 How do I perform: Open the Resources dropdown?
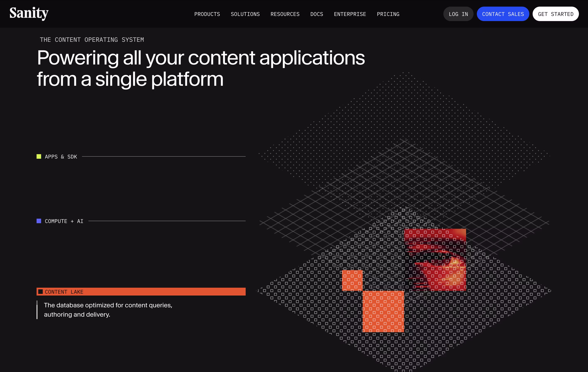285,14
